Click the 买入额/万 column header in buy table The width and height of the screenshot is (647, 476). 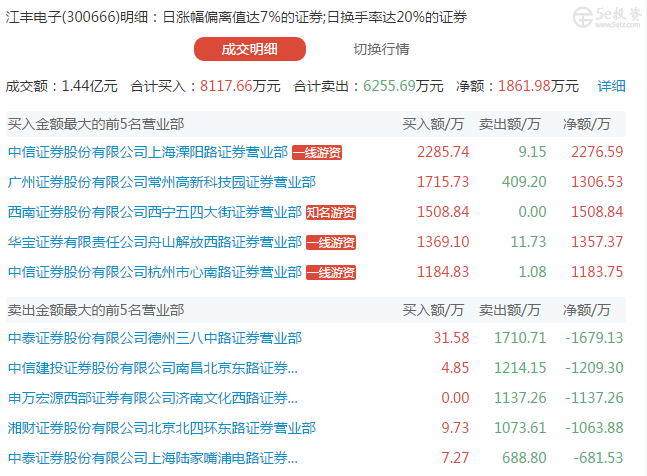click(433, 124)
